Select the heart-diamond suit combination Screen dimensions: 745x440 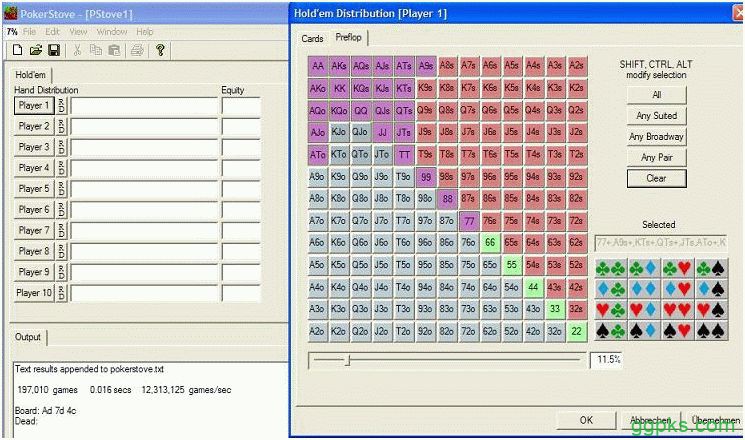(x=644, y=310)
